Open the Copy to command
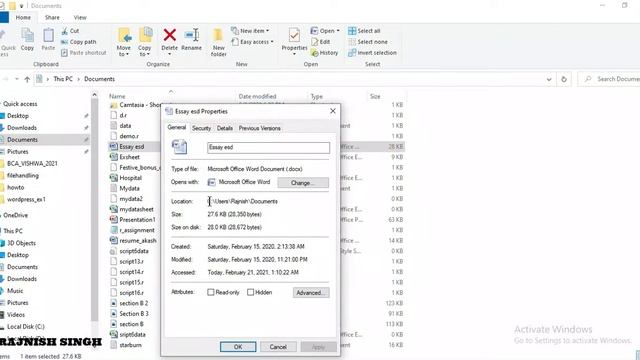 pyautogui.click(x=144, y=42)
